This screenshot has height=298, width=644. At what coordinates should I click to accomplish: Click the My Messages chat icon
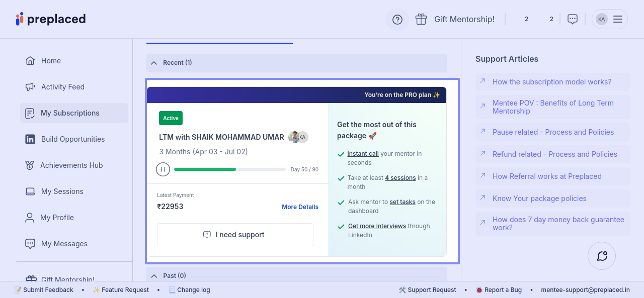[x=30, y=244]
